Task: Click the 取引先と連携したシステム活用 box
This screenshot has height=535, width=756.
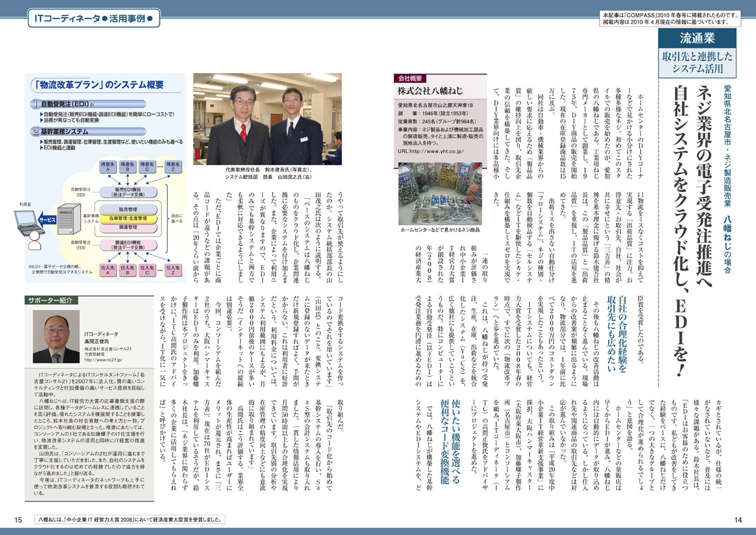Action: point(697,63)
